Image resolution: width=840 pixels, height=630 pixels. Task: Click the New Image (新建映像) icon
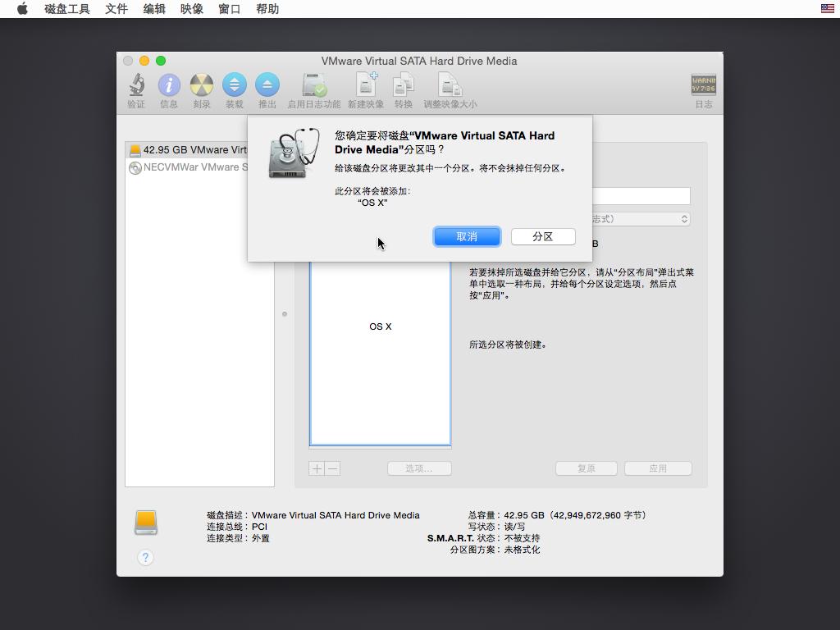(366, 84)
